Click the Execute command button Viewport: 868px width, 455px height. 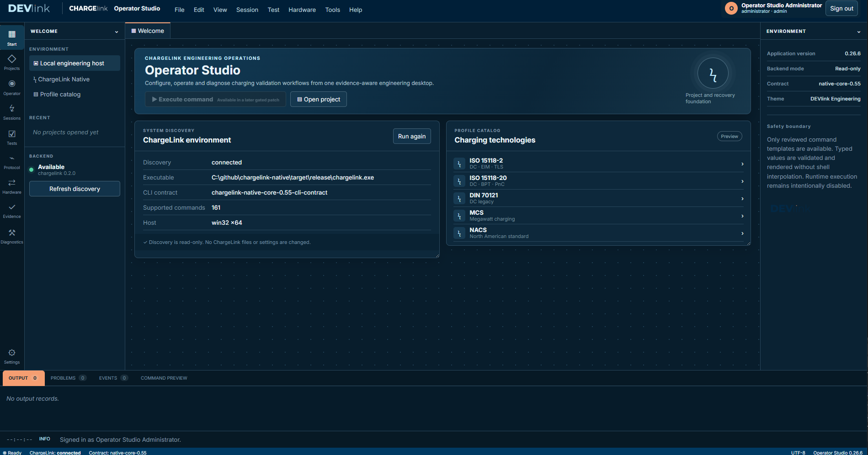click(215, 99)
